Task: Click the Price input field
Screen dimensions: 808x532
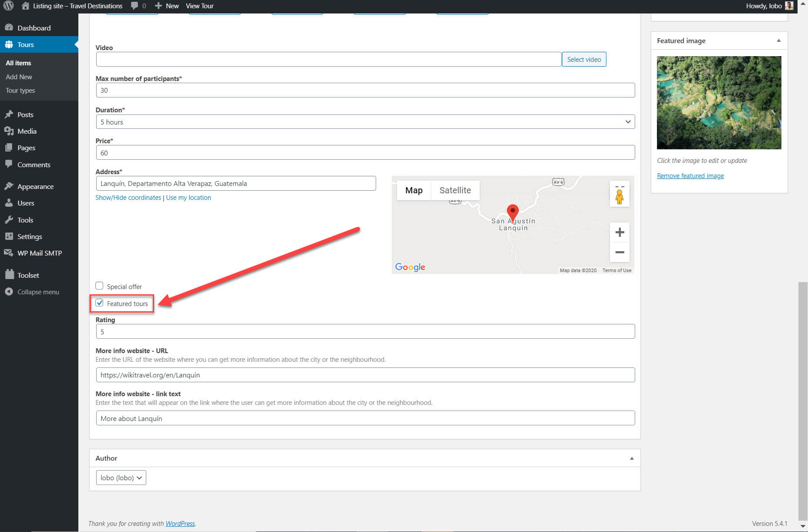Action: pyautogui.click(x=365, y=153)
